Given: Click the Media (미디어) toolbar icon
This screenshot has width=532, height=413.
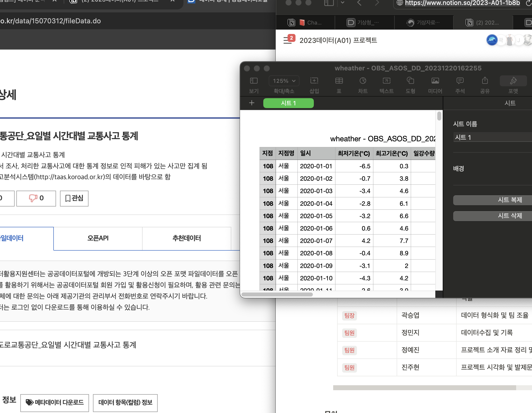Looking at the screenshot, I should [435, 81].
